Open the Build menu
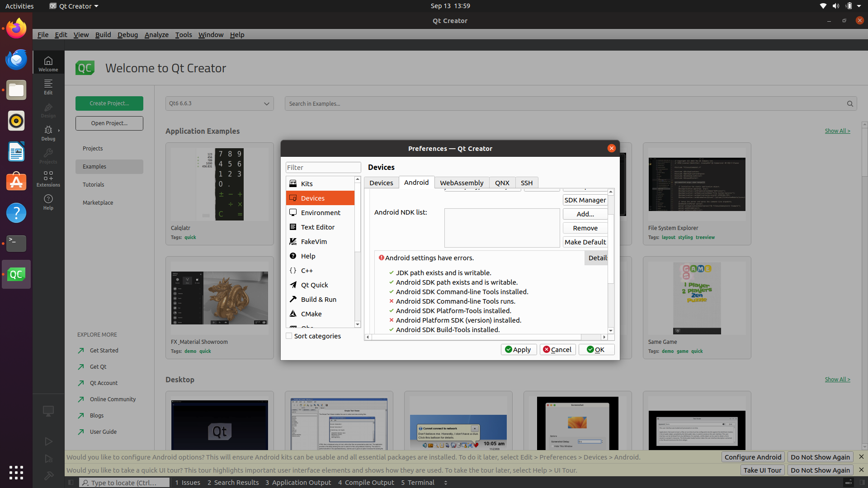The height and width of the screenshot is (488, 868). (x=103, y=34)
